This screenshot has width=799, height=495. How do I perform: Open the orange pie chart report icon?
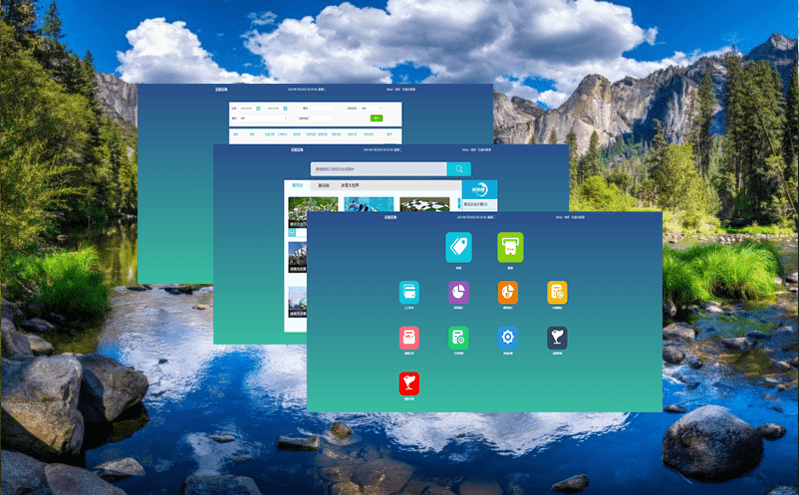click(508, 292)
